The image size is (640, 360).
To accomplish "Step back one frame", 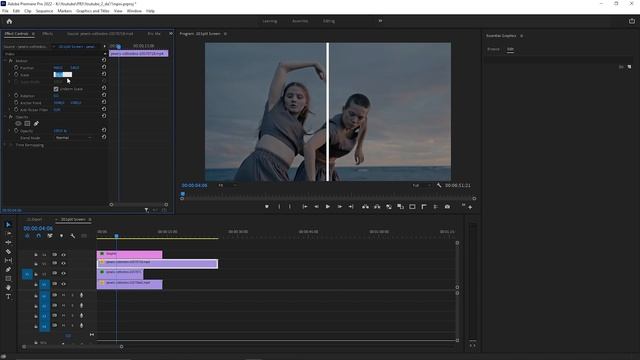I will point(316,207).
